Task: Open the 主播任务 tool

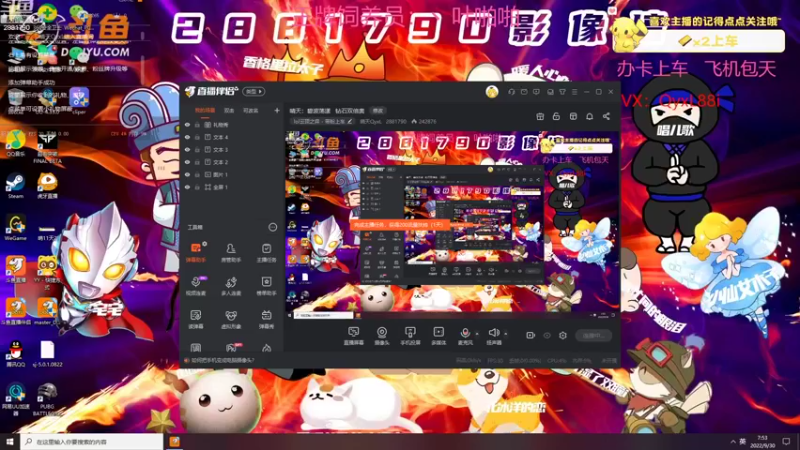Action: (x=266, y=252)
